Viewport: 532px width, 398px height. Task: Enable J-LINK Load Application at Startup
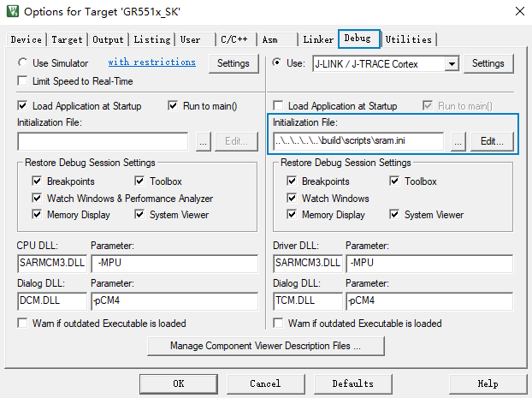pos(278,105)
